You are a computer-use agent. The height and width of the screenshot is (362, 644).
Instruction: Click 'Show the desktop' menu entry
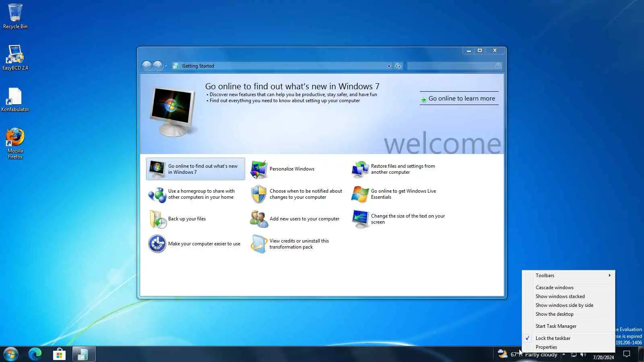(x=568, y=314)
